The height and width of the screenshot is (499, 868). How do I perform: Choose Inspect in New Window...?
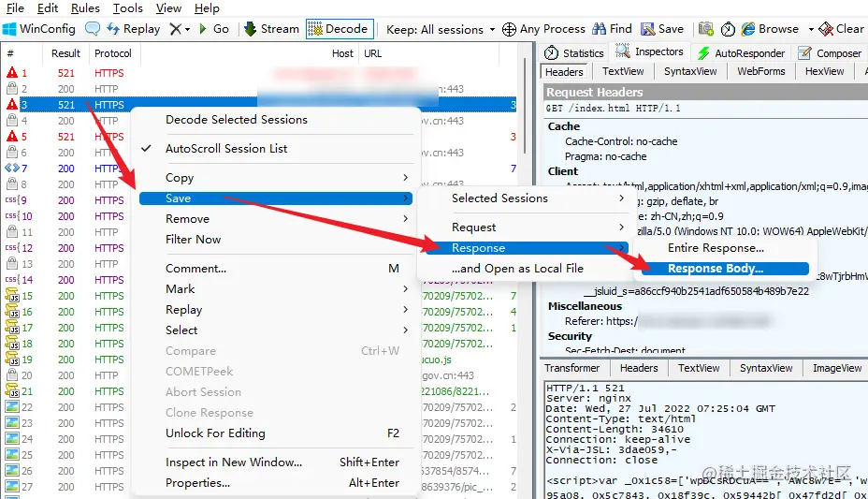tap(276, 462)
